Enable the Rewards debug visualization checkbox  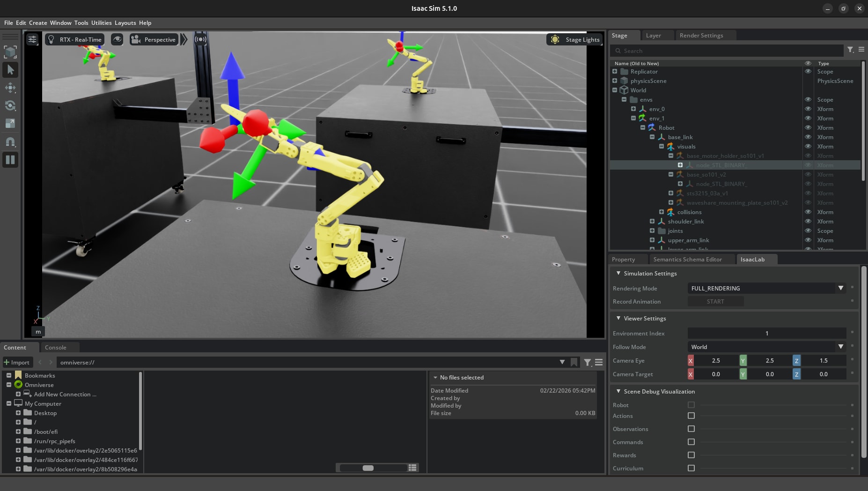point(691,455)
